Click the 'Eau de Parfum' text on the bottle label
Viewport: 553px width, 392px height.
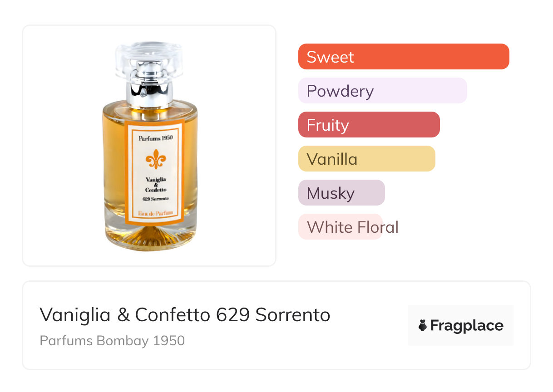coord(156,213)
